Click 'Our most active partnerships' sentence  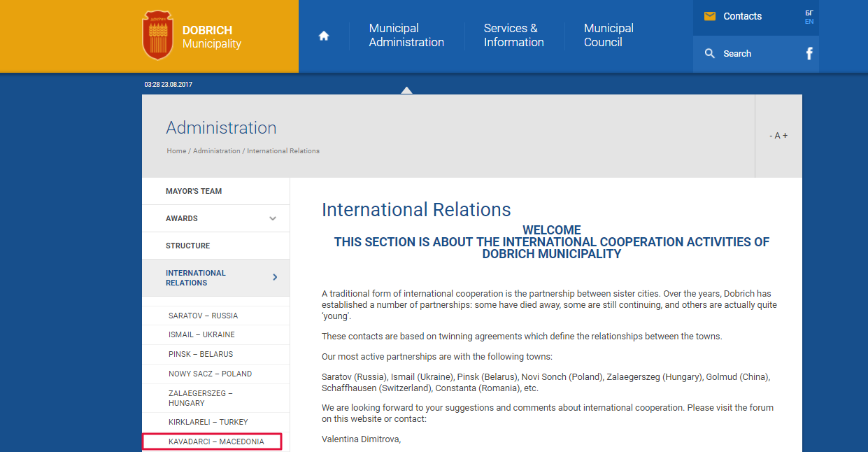click(437, 357)
